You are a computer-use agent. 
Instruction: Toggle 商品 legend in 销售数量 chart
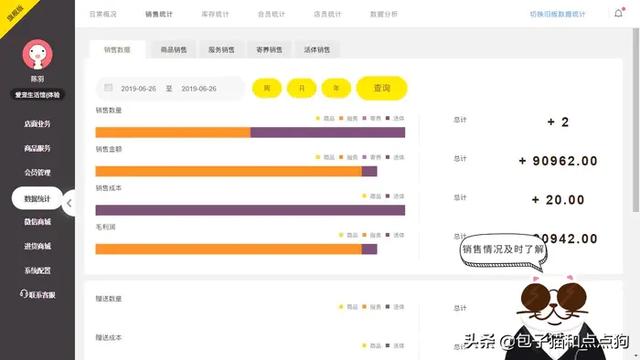pos(325,118)
